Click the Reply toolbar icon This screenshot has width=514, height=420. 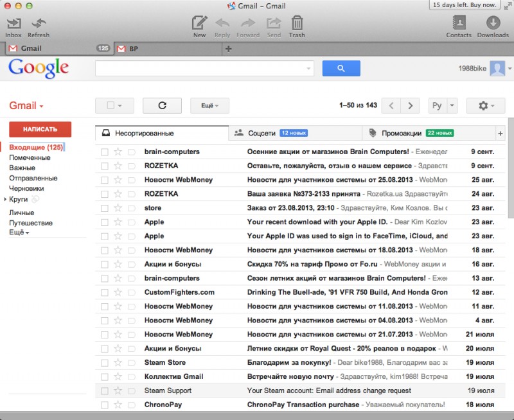point(222,28)
